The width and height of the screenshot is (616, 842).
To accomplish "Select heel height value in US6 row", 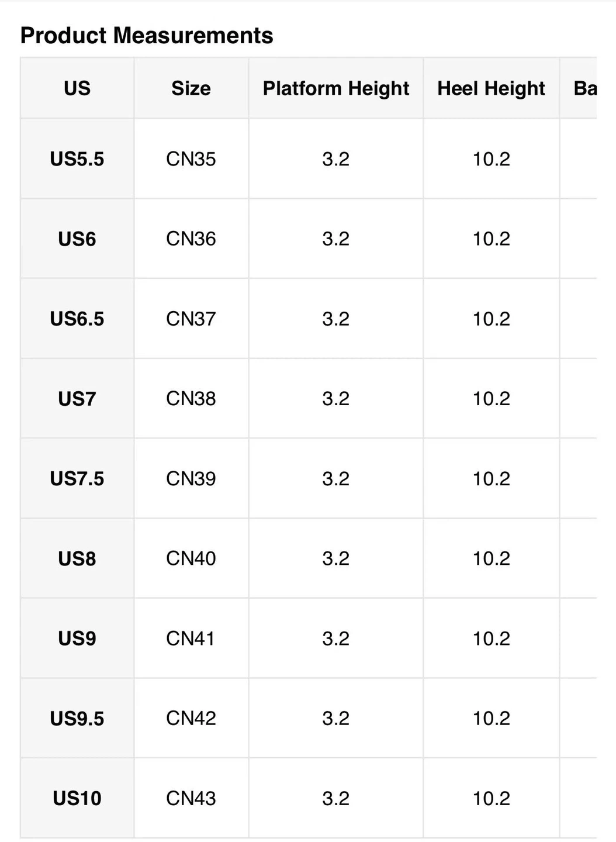I will (491, 239).
